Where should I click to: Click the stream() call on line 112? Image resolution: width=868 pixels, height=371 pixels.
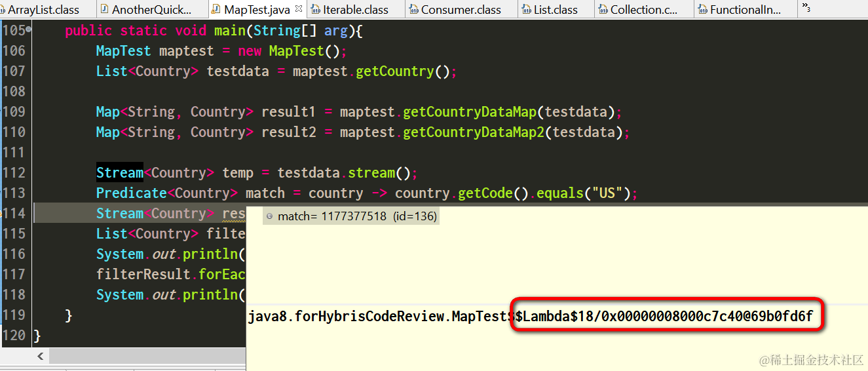click(x=379, y=172)
